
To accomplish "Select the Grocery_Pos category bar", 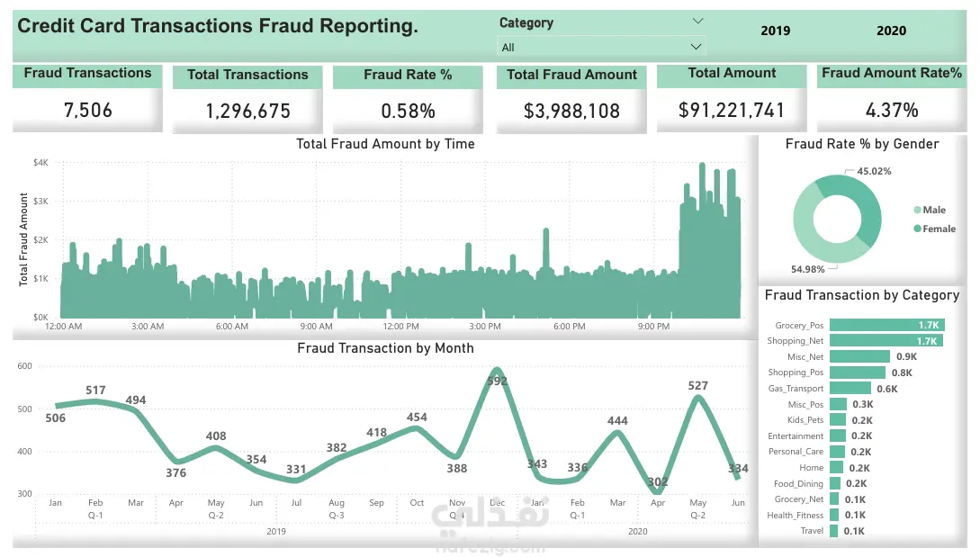I will [x=887, y=325].
